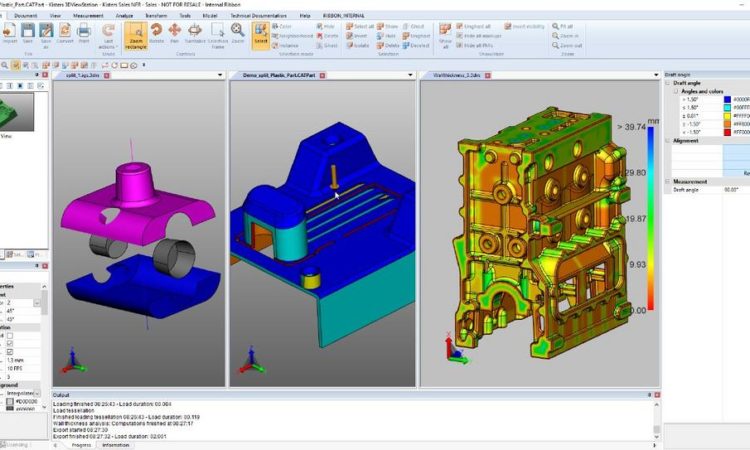Switch to the Information tab in Output
This screenshot has width=750, height=450.
click(114, 445)
